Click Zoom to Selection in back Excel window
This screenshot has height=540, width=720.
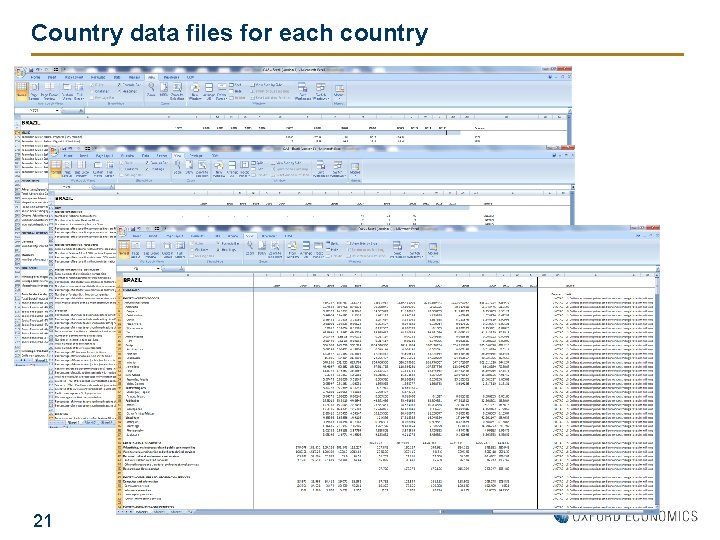click(177, 91)
